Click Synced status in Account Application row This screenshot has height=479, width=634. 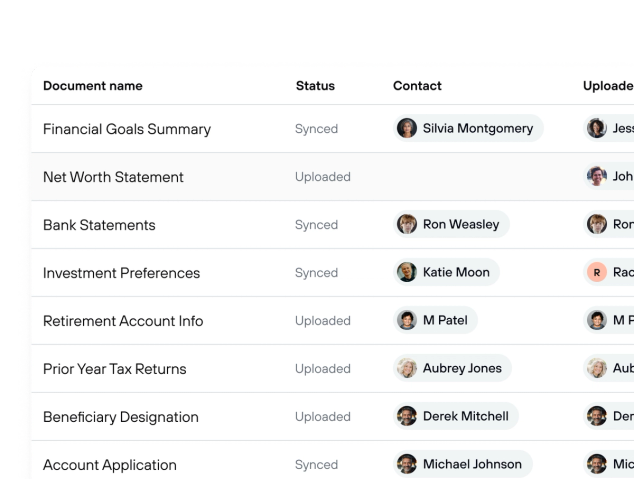pyautogui.click(x=316, y=465)
